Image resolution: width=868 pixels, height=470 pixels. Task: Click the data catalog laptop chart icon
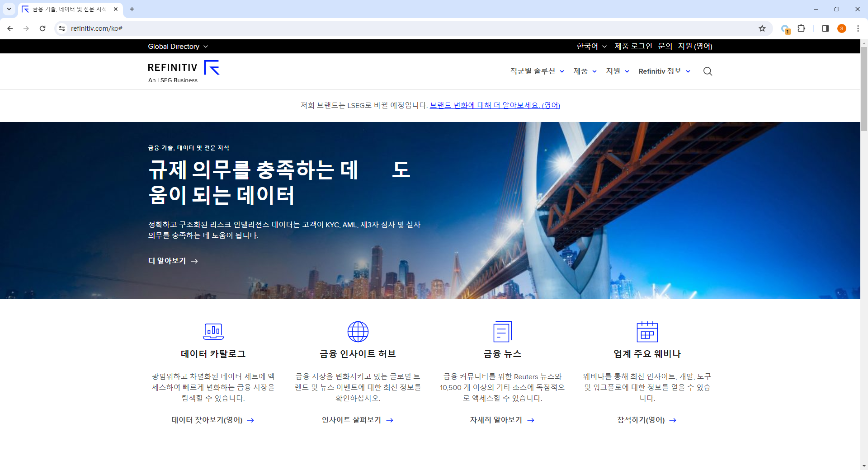point(213,332)
